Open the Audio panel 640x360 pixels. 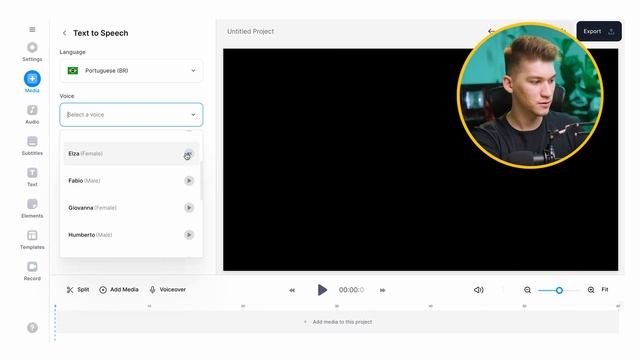point(32,114)
